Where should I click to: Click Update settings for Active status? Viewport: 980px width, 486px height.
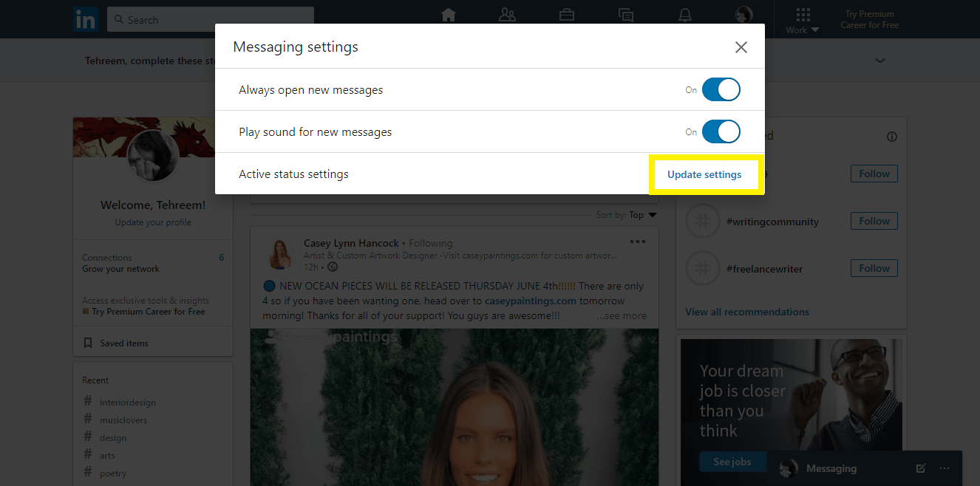click(x=704, y=174)
